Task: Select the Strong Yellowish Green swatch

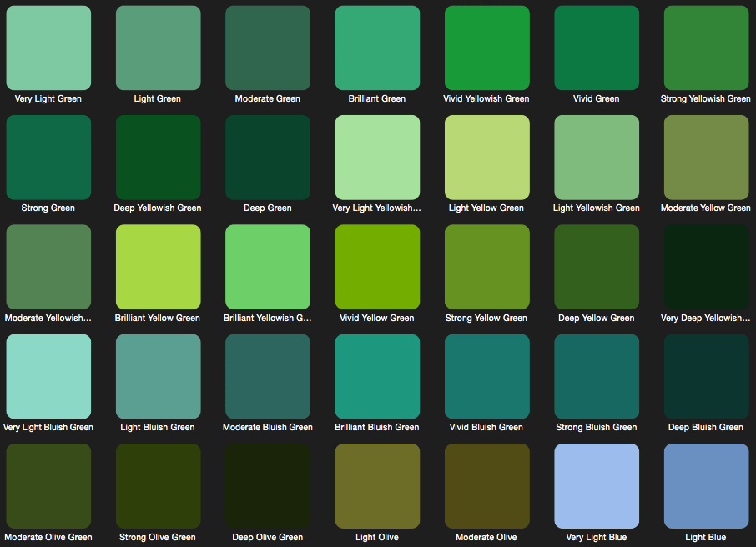Action: pyautogui.click(x=706, y=48)
